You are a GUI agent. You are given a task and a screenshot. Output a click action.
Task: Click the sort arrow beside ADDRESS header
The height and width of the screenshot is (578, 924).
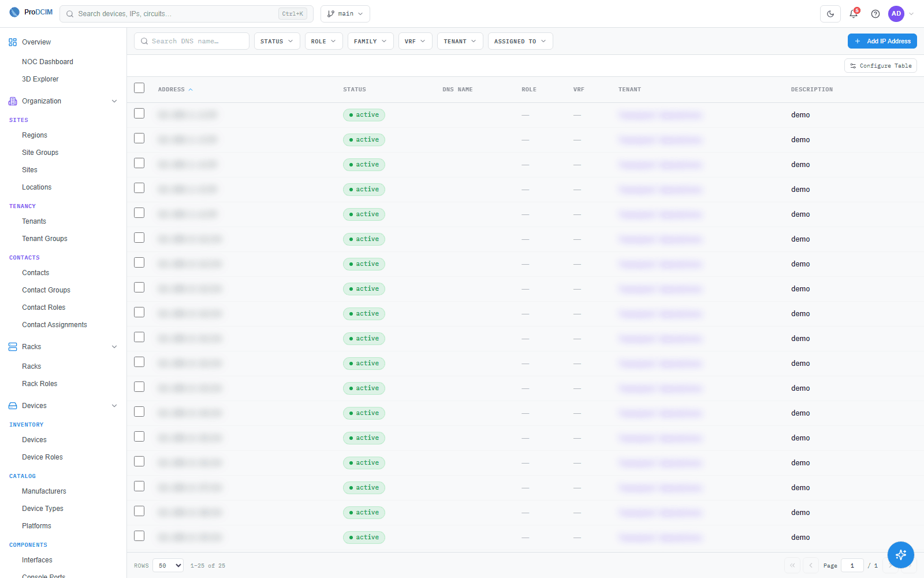click(x=191, y=90)
